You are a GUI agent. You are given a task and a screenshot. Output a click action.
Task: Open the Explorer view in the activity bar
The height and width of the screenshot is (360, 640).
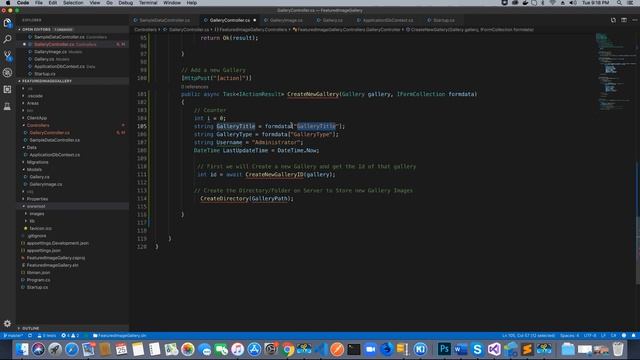click(x=7, y=22)
